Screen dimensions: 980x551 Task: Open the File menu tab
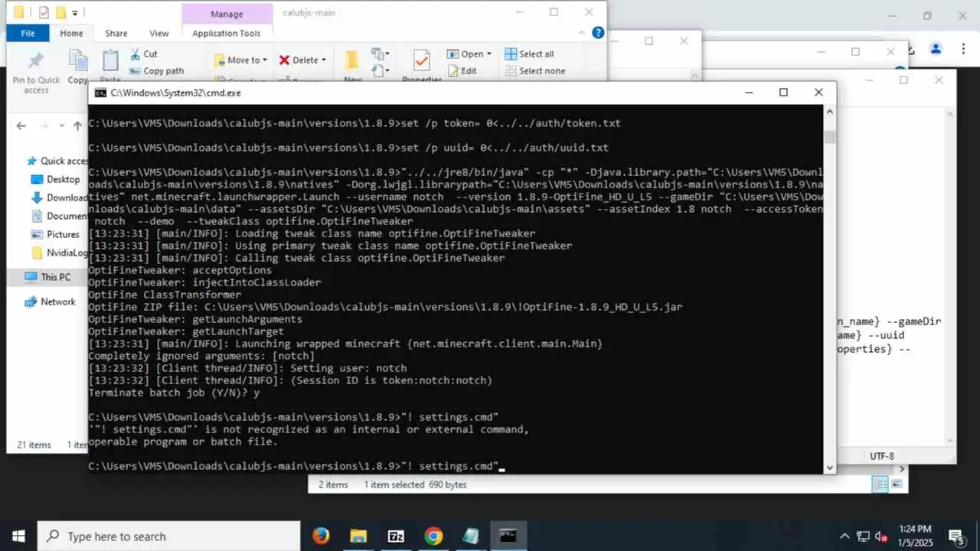point(28,33)
